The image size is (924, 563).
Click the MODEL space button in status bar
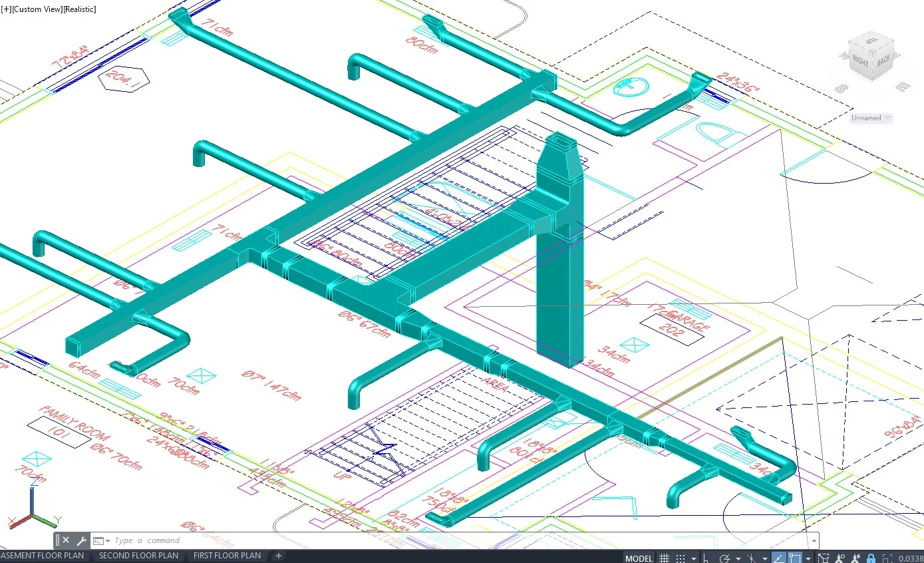(639, 558)
